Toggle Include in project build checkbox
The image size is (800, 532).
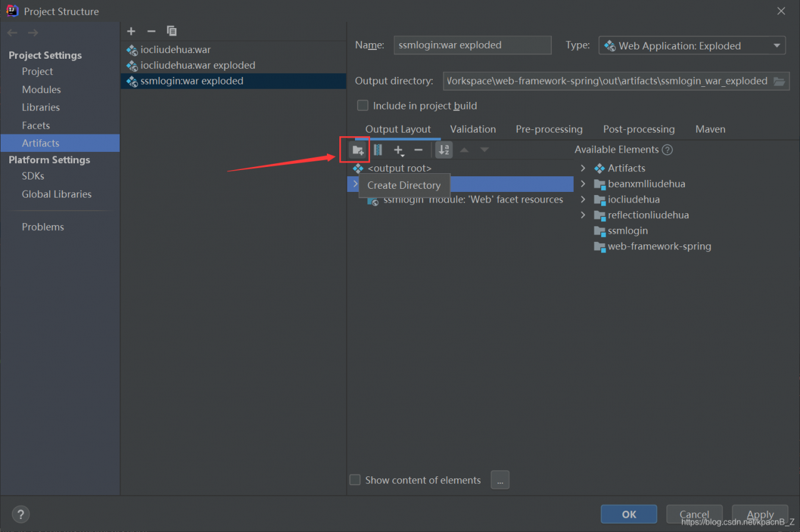pos(362,106)
